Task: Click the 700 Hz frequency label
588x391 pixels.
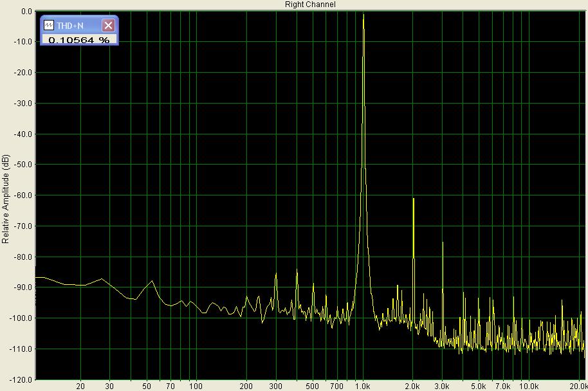Action: (336, 386)
